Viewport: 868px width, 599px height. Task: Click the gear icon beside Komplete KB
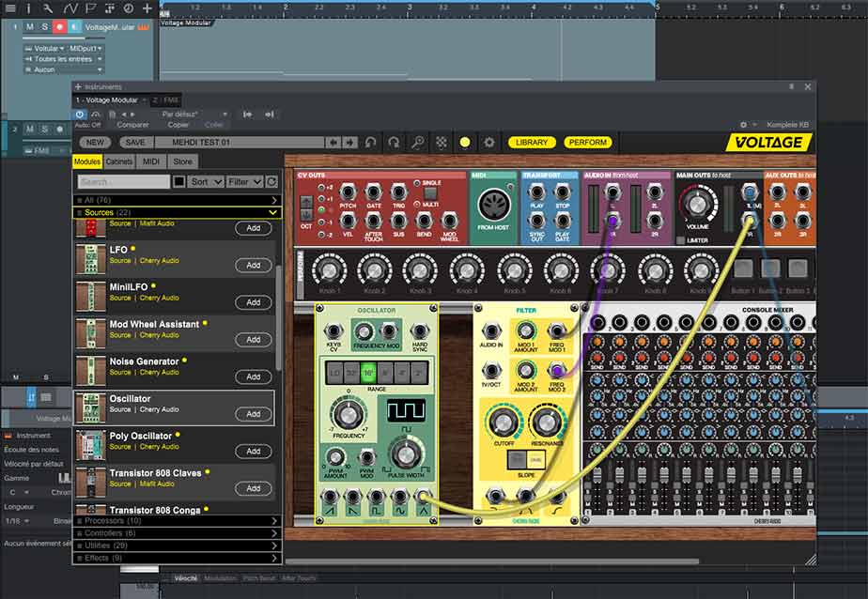click(744, 125)
